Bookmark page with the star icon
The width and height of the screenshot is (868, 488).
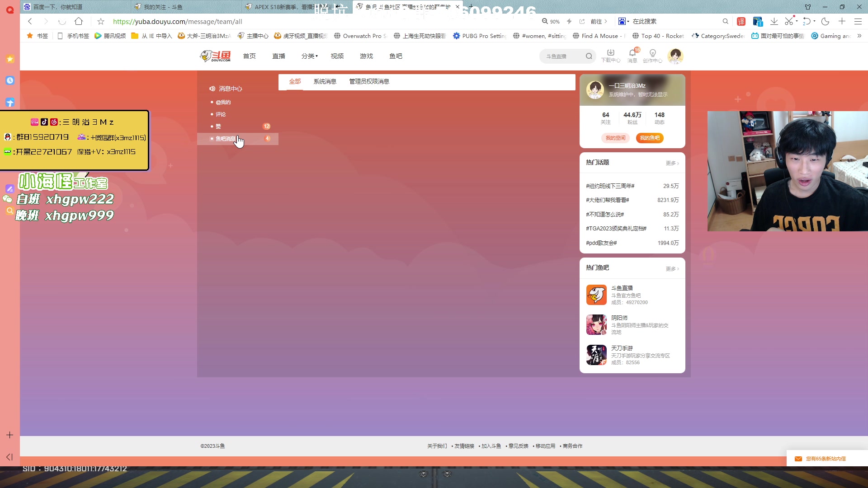(101, 21)
